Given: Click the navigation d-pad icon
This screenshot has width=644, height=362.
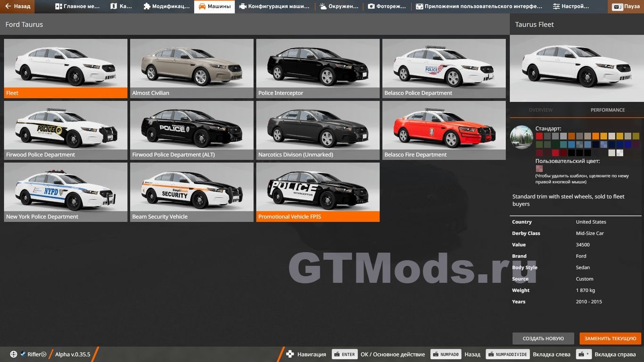Looking at the screenshot, I should [290, 354].
